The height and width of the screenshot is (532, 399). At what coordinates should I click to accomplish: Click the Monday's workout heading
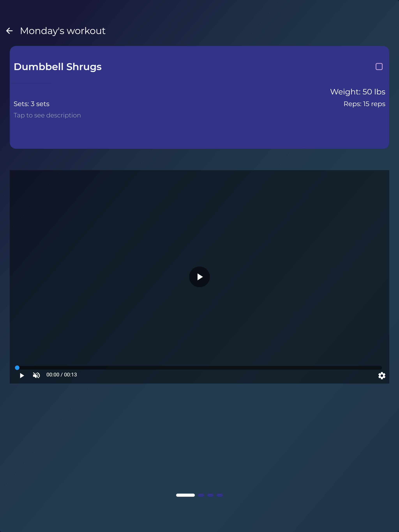63,31
